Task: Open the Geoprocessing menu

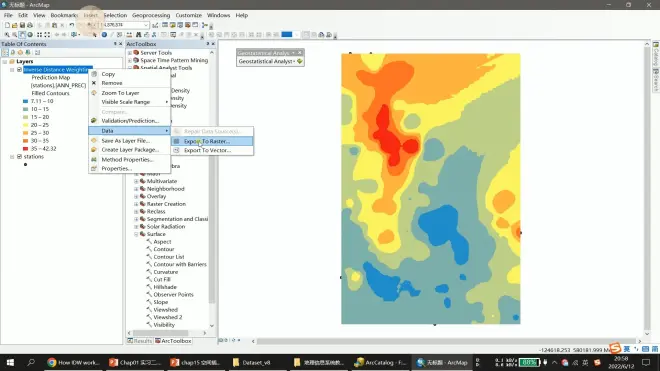Action: [x=151, y=15]
